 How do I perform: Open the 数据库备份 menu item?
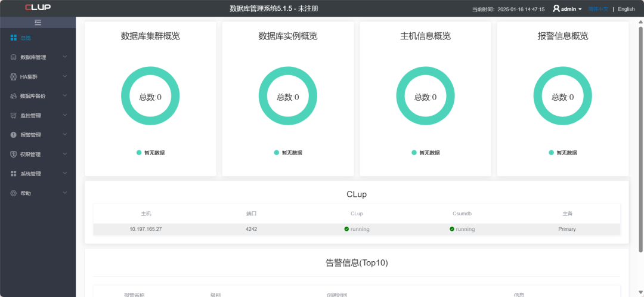pyautogui.click(x=38, y=95)
